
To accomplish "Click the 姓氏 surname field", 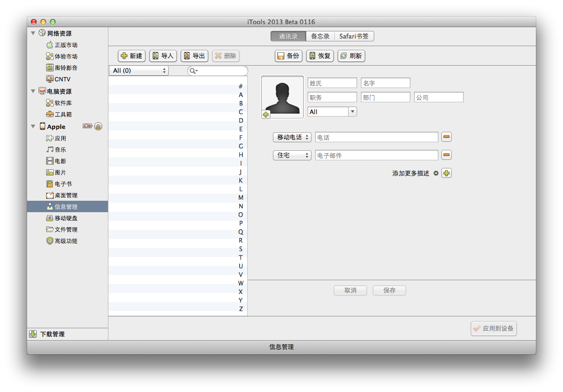I will pos(332,83).
